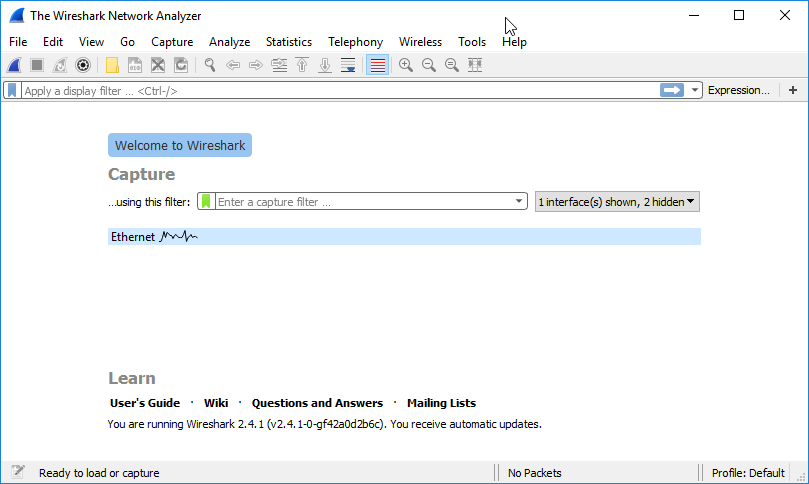Viewport: 809px width, 484px height.
Task: Open the Help menu
Action: coord(514,42)
